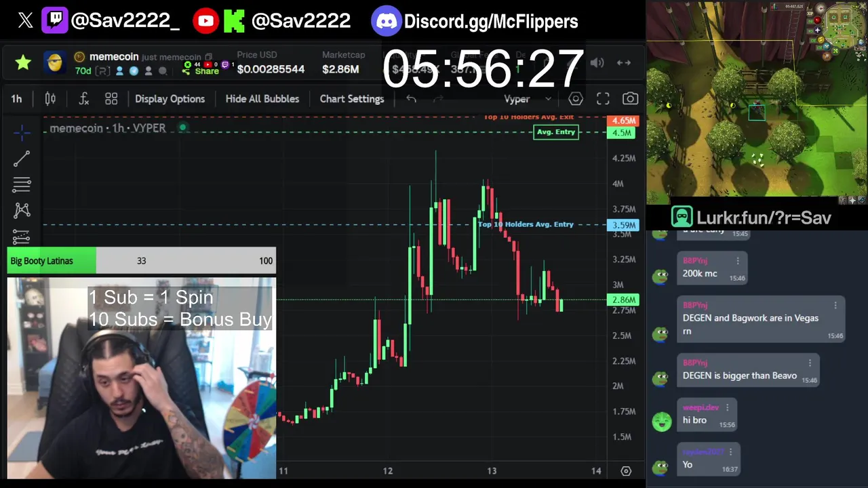Click the Twitch logo in stream header
868x488 pixels.
tap(54, 21)
